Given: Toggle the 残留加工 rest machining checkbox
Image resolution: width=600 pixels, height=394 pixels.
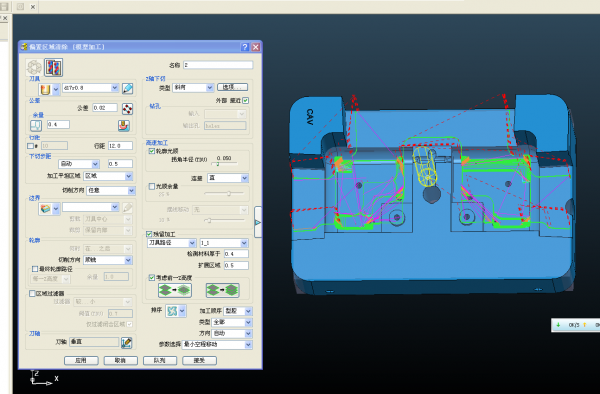Looking at the screenshot, I should click(149, 234).
